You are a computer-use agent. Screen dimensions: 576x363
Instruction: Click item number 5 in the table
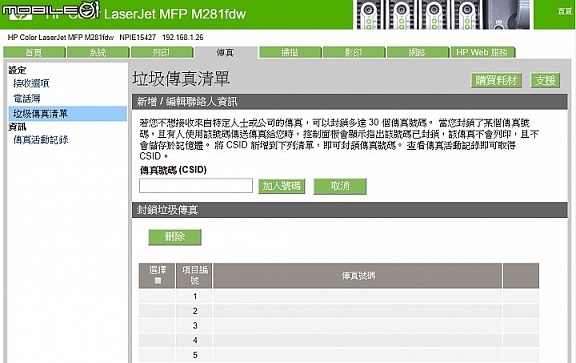[x=195, y=355]
